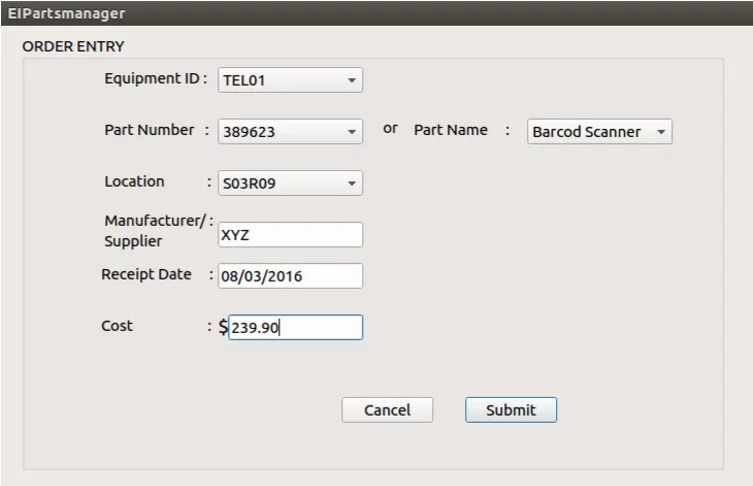
Task: Expand the Location dropdown arrow
Action: coord(352,183)
